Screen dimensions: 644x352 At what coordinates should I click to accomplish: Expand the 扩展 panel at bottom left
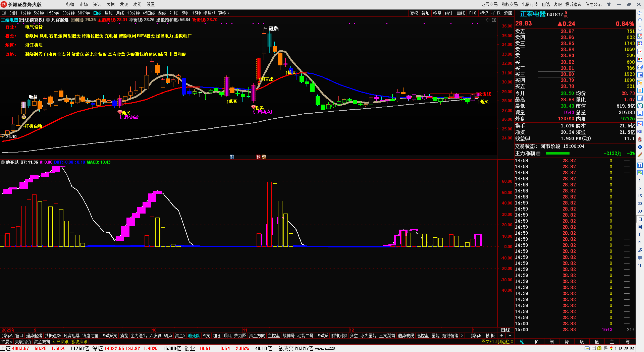point(7,342)
